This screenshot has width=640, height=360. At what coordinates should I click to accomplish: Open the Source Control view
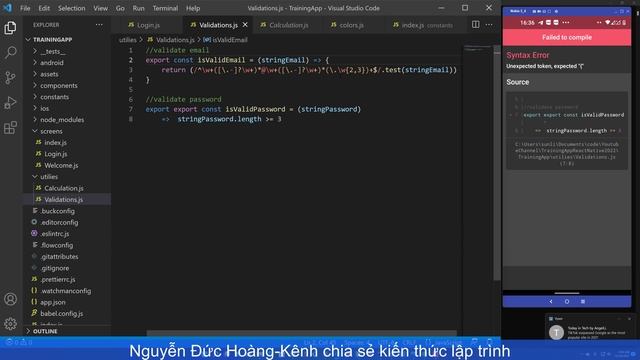pos(10,78)
